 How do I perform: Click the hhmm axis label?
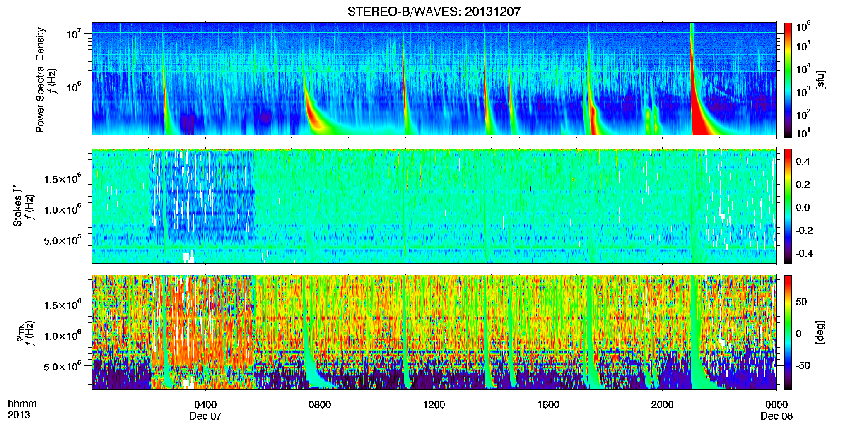coord(22,404)
